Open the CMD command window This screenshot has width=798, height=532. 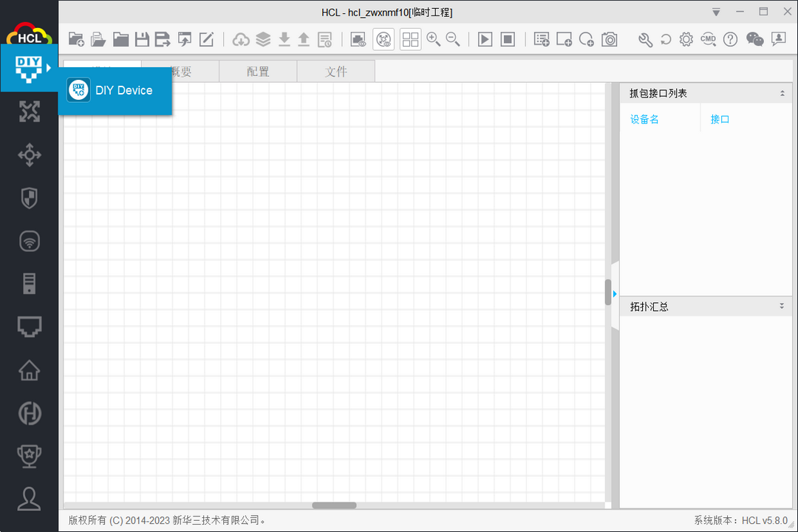[708, 39]
